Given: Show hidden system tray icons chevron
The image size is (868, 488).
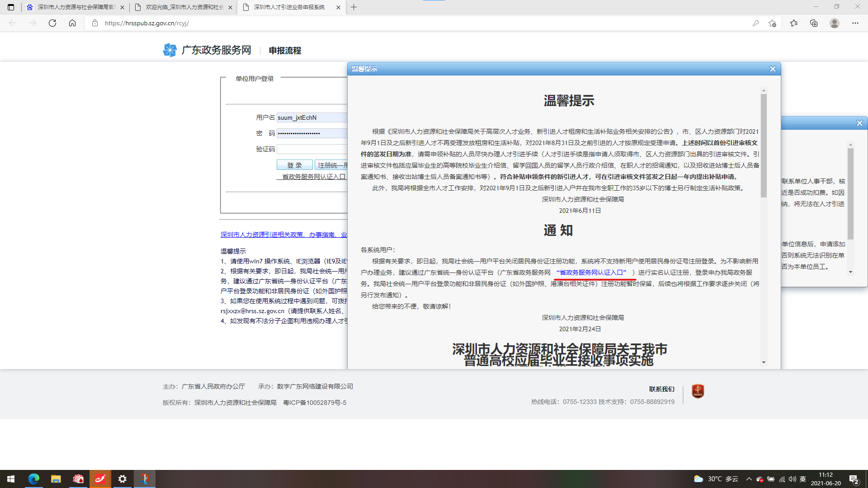Looking at the screenshot, I should point(749,479).
